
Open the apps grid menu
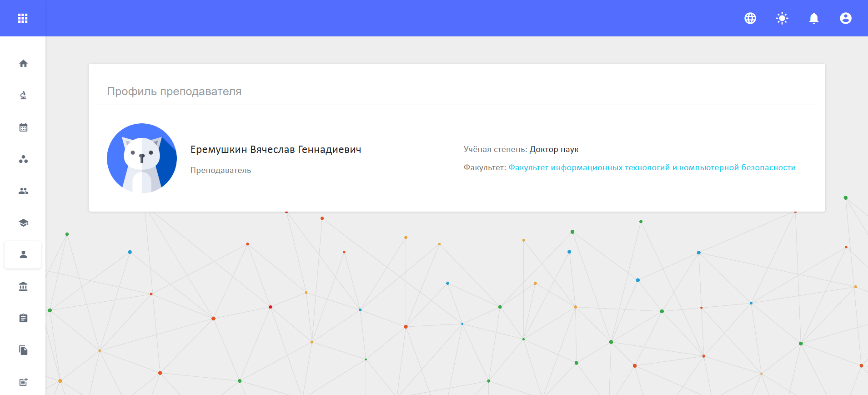click(x=23, y=18)
